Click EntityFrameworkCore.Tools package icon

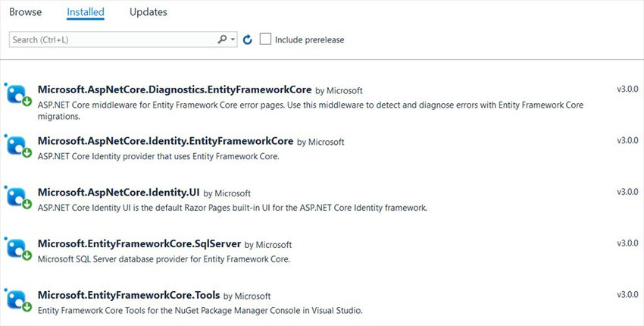tap(17, 300)
